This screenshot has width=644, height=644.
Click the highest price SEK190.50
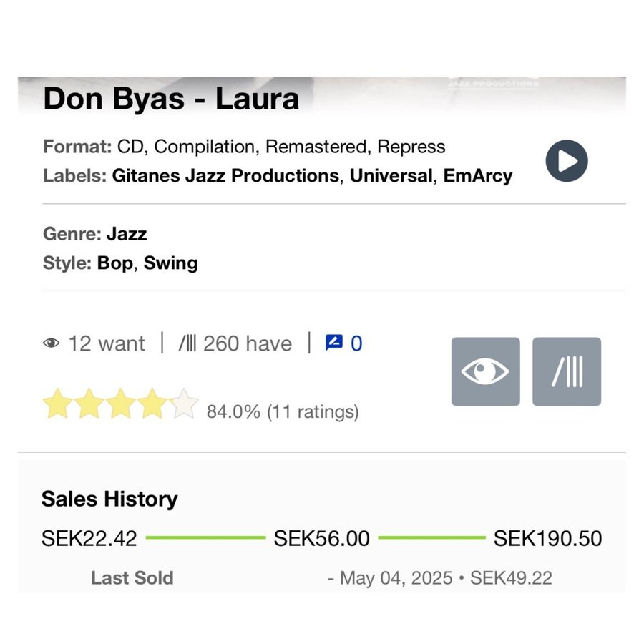pyautogui.click(x=548, y=538)
